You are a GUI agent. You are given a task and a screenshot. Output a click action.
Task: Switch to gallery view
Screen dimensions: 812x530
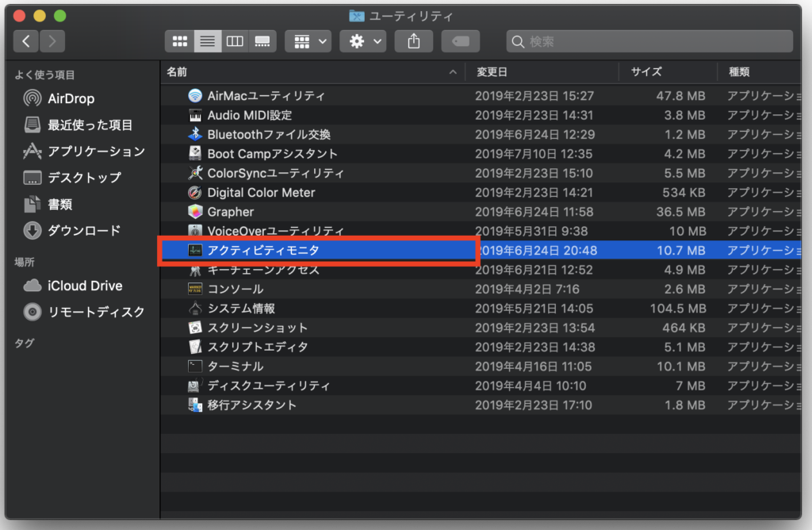click(262, 41)
